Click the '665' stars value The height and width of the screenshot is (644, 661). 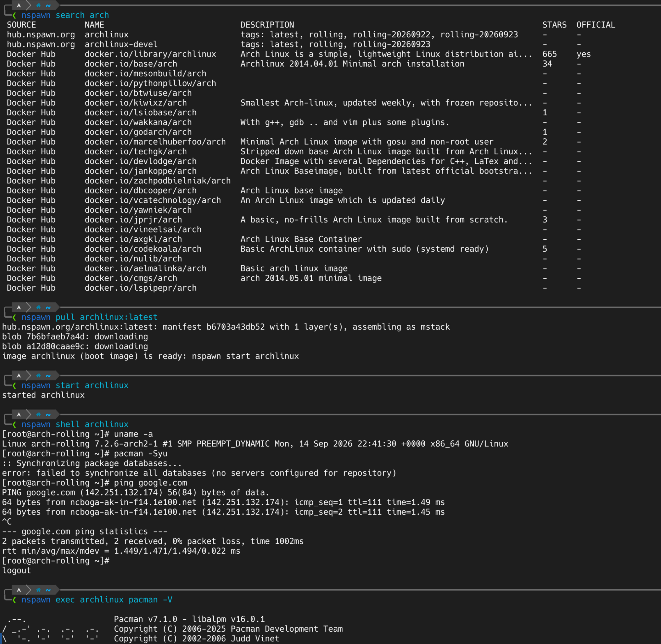tap(550, 54)
